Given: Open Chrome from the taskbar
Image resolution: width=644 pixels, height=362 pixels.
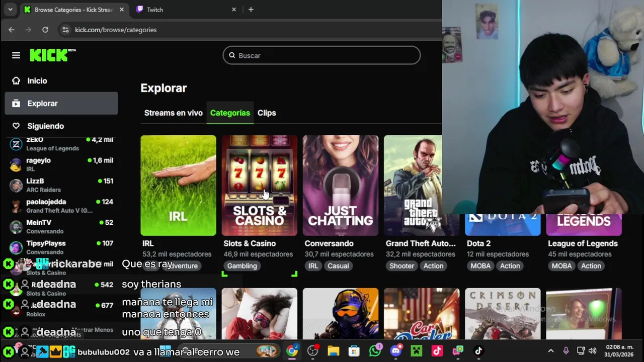Looking at the screenshot, I should [292, 350].
